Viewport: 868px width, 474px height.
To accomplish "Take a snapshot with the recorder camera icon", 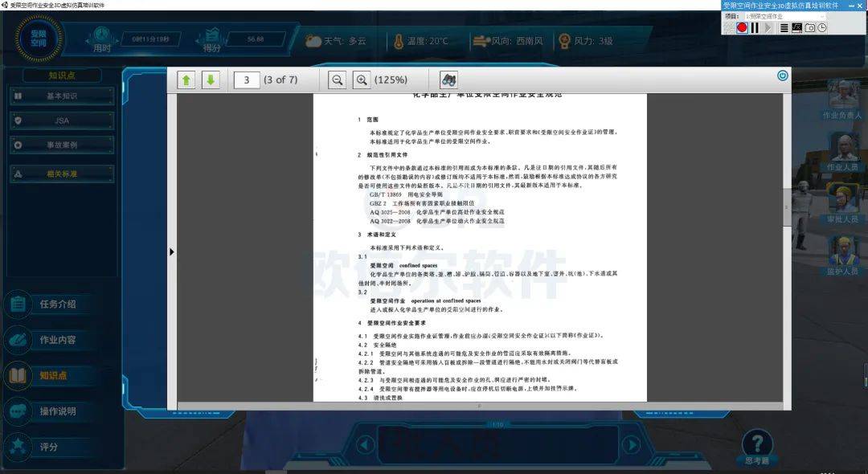I will 810,27.
